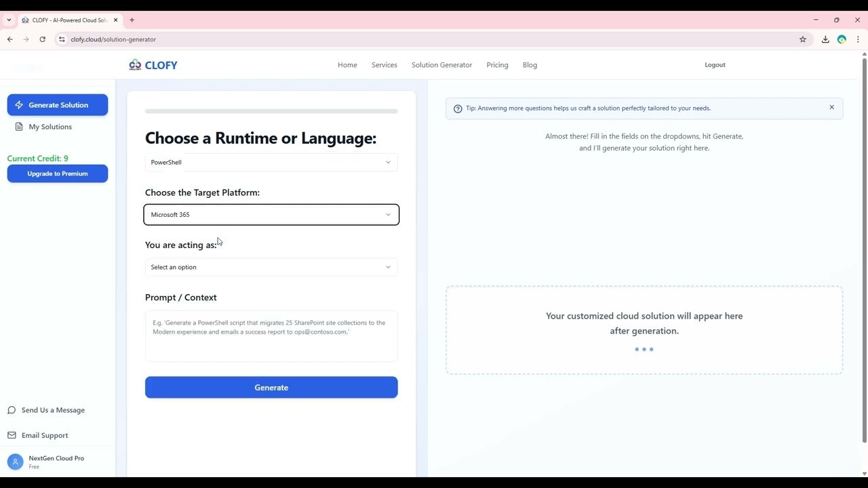This screenshot has height=488, width=868.
Task: Open the Runtime or Language dropdown
Action: point(271,162)
